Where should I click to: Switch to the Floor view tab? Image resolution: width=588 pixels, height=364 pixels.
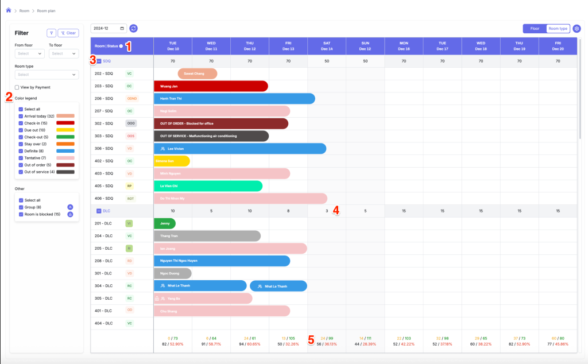tap(534, 28)
